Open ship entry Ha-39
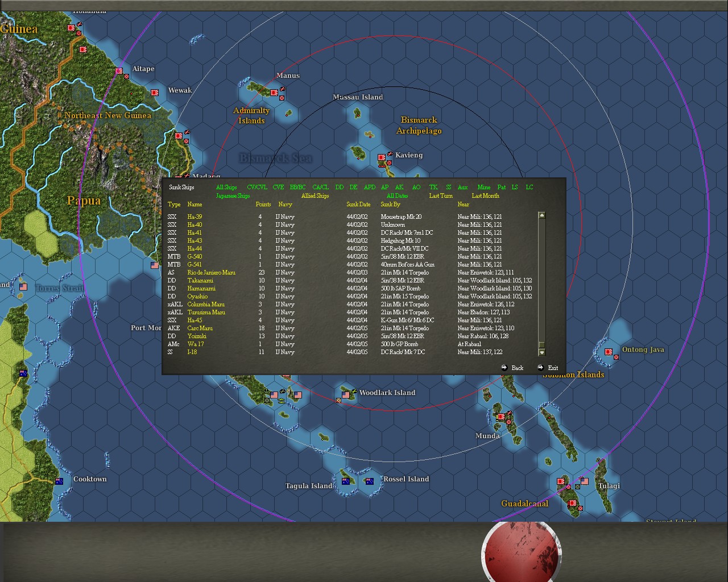Viewport: 728px width, 582px height. click(195, 217)
